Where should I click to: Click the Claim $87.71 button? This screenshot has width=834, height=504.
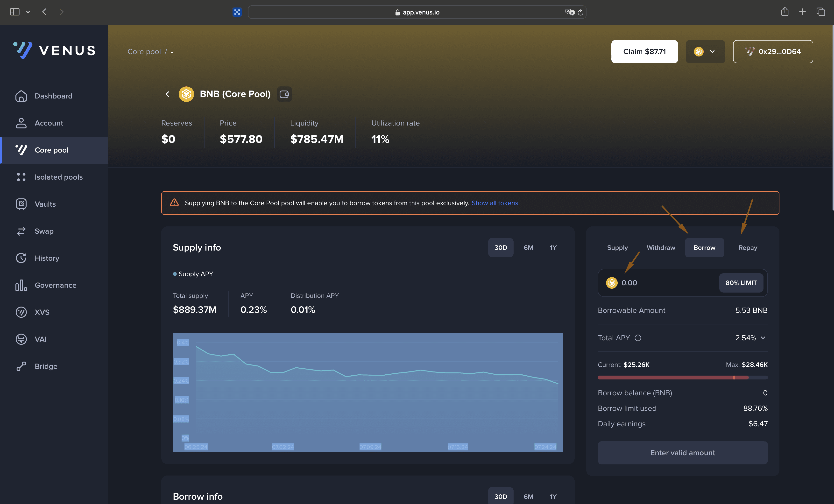pos(644,51)
